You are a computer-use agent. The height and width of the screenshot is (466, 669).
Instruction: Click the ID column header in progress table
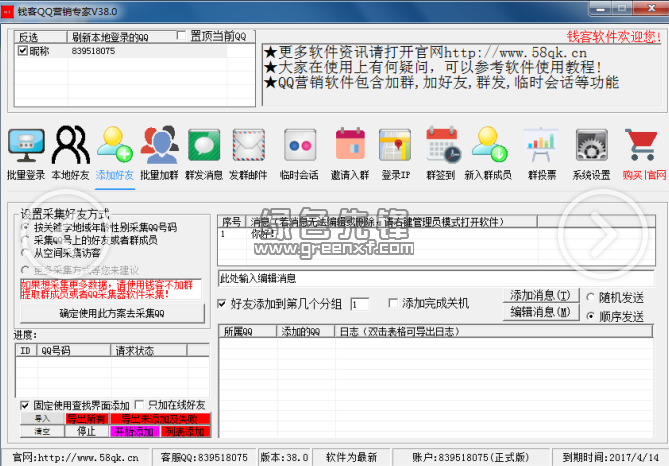(26, 350)
